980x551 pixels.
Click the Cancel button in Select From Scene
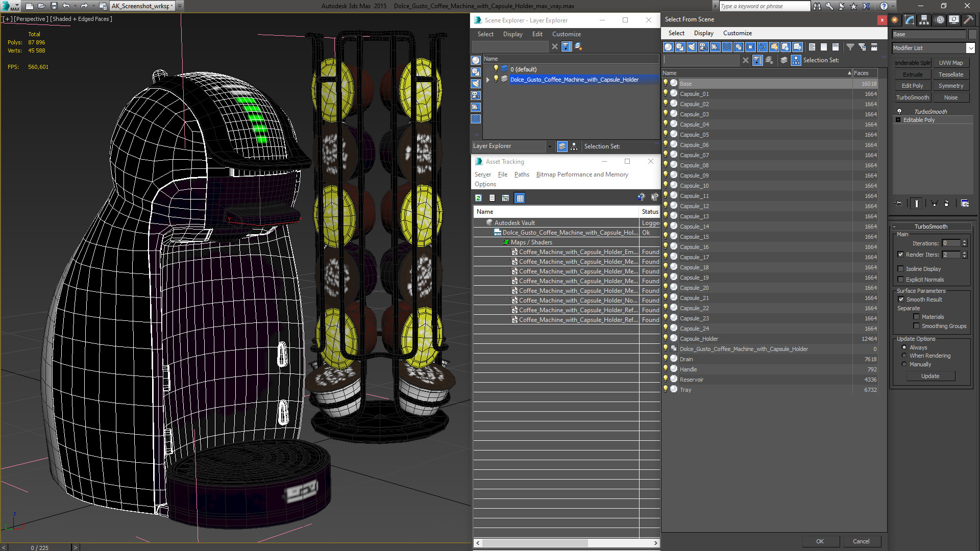(861, 541)
